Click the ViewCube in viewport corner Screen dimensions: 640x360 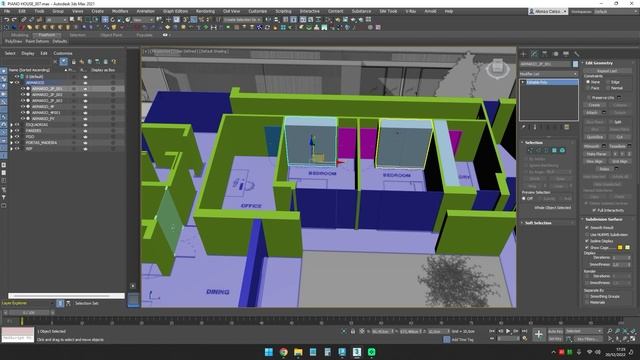[497, 67]
